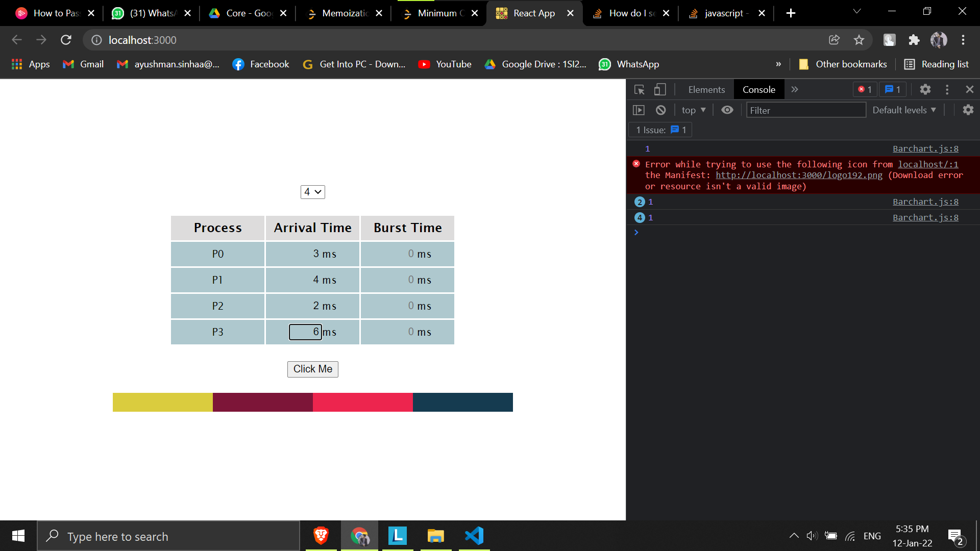Click the Windows search box
980x551 pixels.
pos(168,536)
